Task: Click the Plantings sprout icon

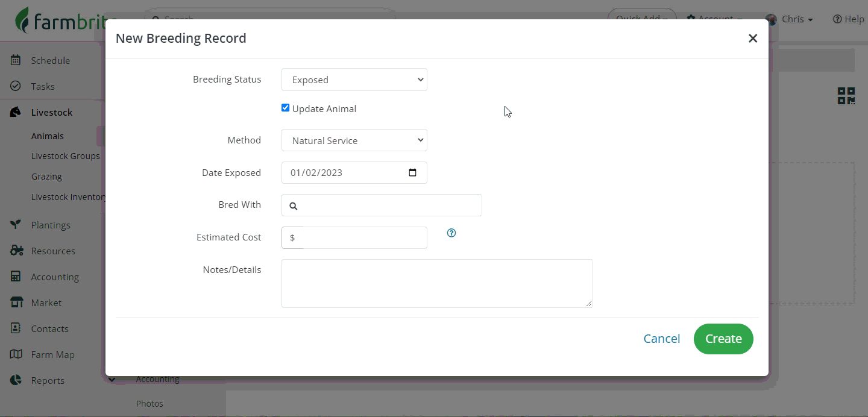Action: pos(16,225)
